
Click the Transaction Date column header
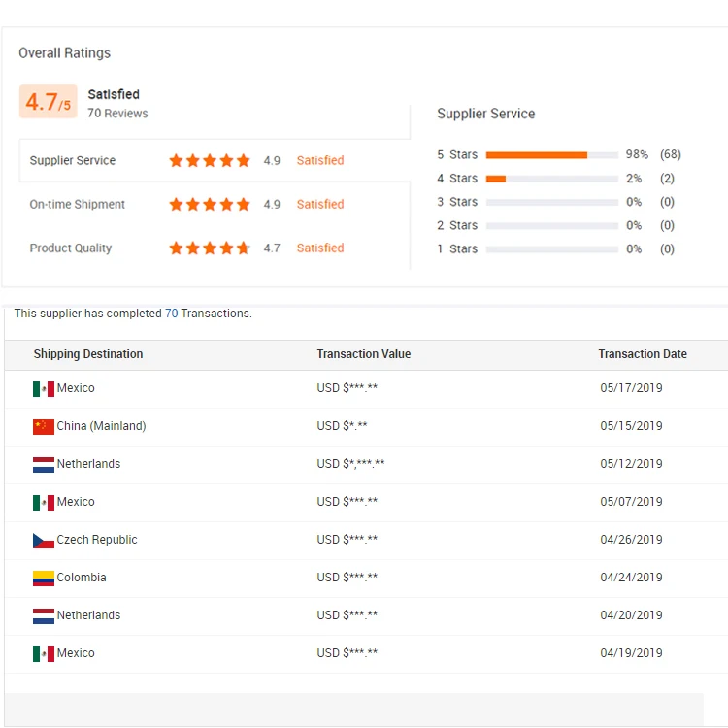[642, 354]
